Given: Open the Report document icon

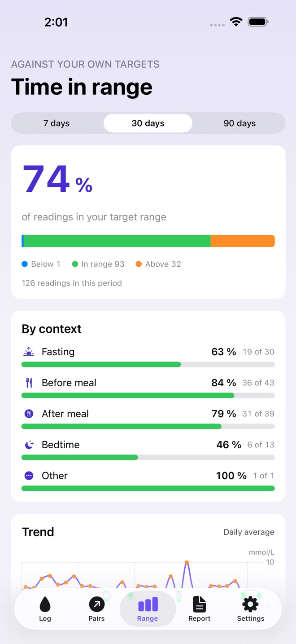Looking at the screenshot, I should pyautogui.click(x=199, y=604).
